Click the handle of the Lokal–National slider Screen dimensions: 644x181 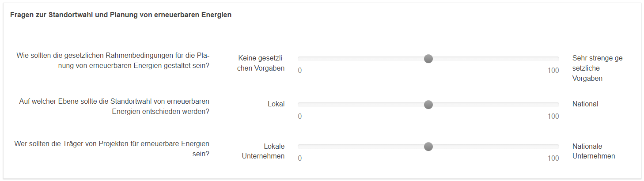pyautogui.click(x=428, y=105)
